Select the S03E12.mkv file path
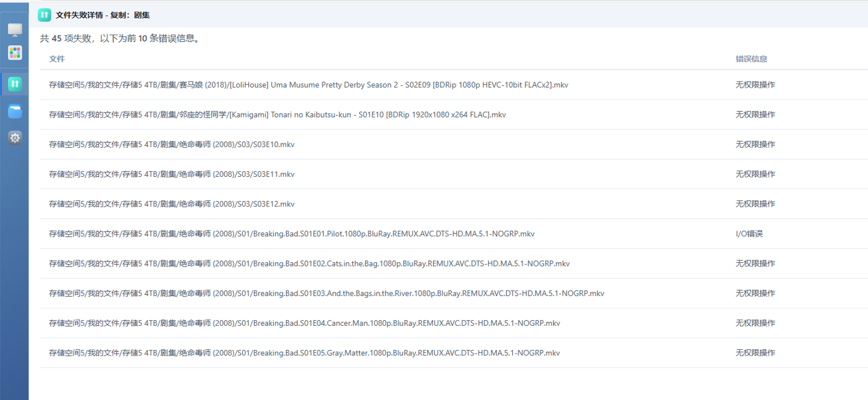 point(172,203)
